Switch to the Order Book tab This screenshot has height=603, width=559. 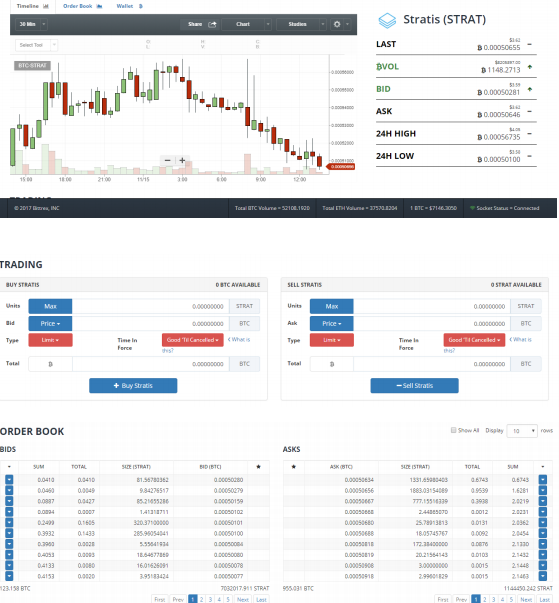82,6
